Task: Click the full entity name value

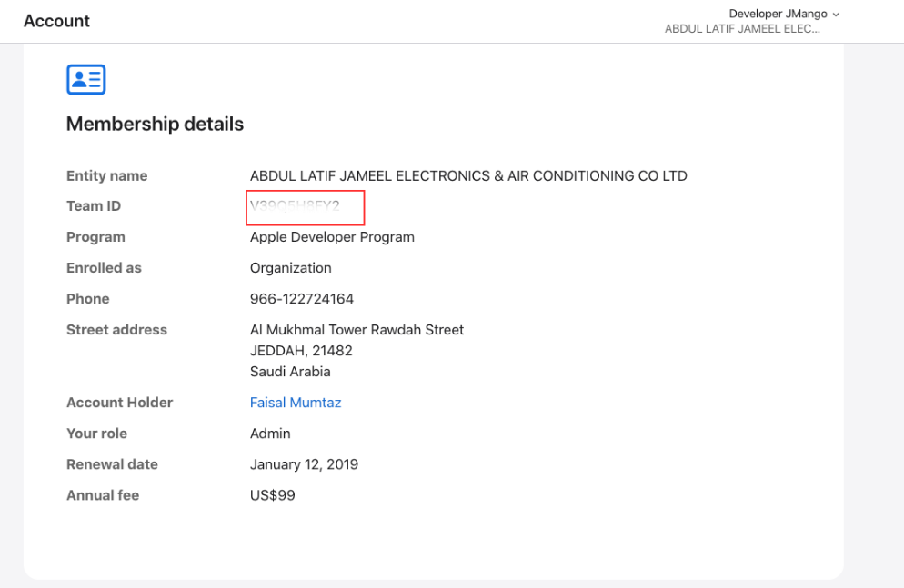Action: click(x=468, y=176)
